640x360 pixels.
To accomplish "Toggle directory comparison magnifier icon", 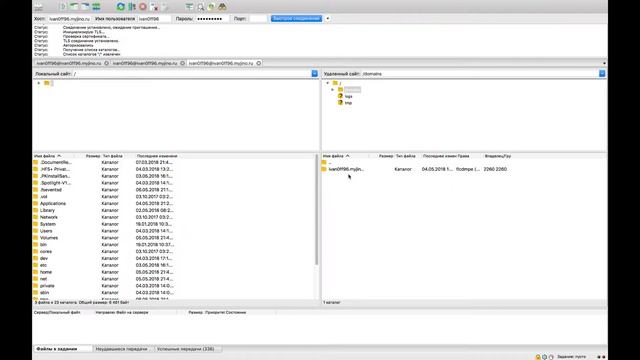I will pyautogui.click(x=200, y=7).
